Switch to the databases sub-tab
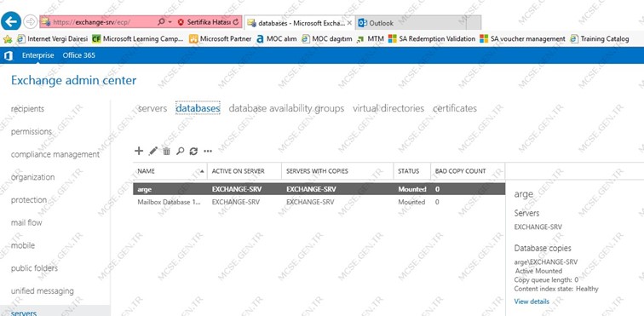The image size is (644, 316). (x=198, y=108)
